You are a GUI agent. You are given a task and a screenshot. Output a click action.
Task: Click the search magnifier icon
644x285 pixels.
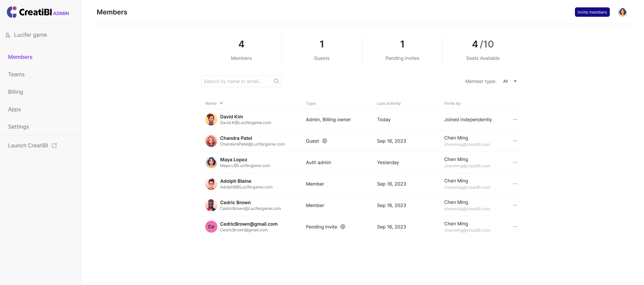[276, 81]
